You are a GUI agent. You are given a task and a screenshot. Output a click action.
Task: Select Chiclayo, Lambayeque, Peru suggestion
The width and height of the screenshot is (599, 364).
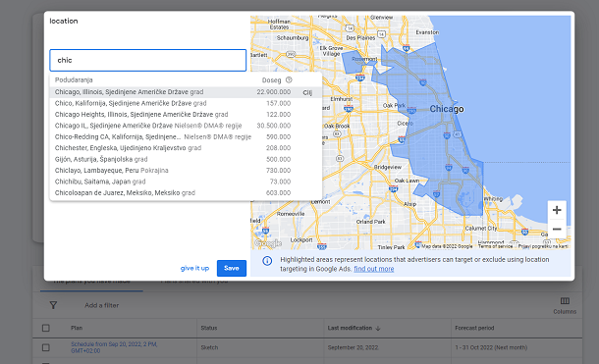[186, 171]
